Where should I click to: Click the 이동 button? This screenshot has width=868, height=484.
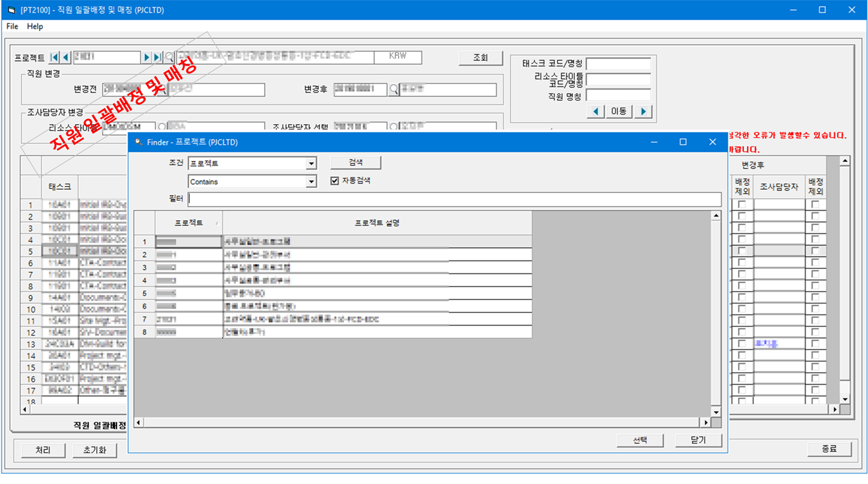619,112
